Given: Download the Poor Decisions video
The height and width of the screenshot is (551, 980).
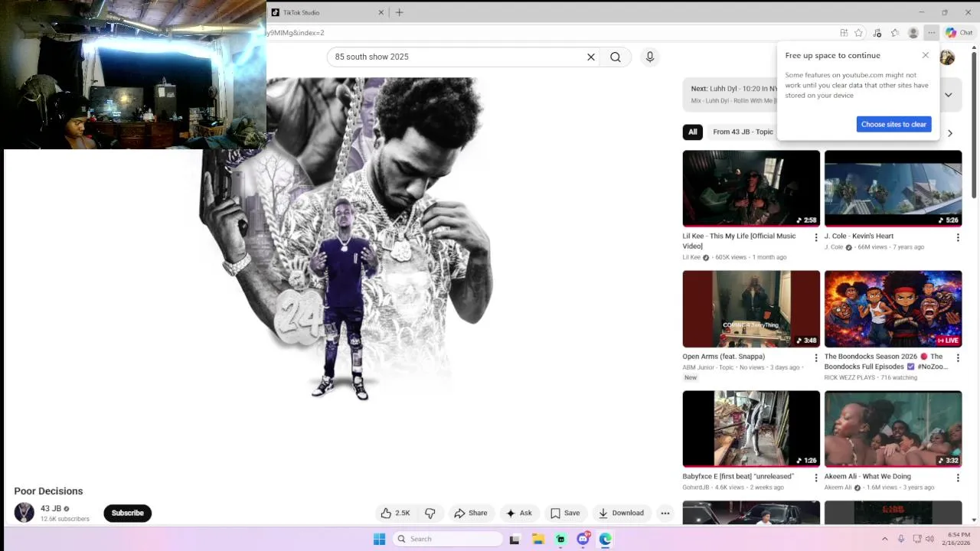Looking at the screenshot, I should [621, 513].
